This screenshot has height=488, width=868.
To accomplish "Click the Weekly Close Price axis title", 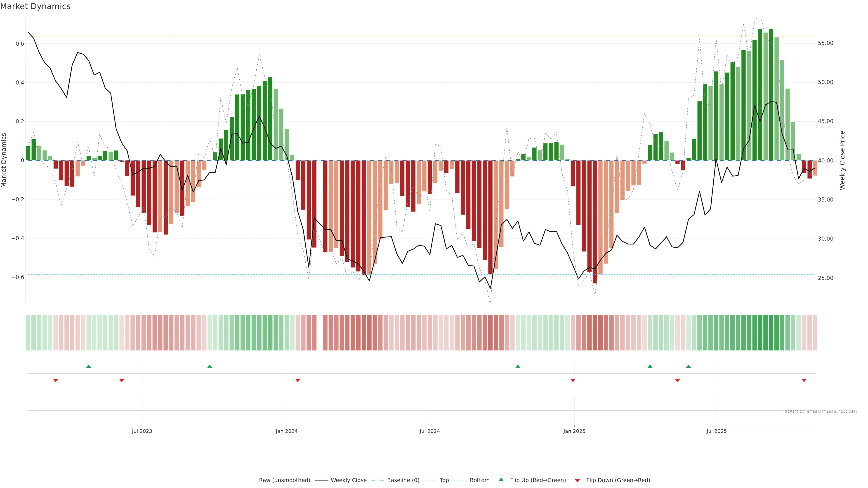I will click(x=842, y=160).
